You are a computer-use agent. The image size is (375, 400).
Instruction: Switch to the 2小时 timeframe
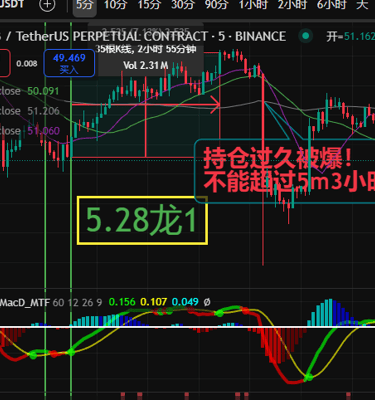292,5
